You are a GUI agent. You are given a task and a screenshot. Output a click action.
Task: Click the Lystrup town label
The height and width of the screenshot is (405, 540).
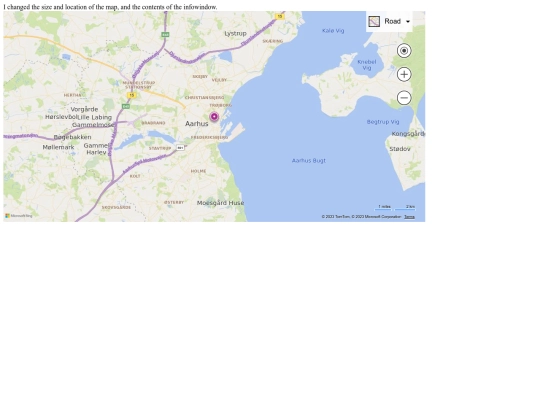[236, 33]
